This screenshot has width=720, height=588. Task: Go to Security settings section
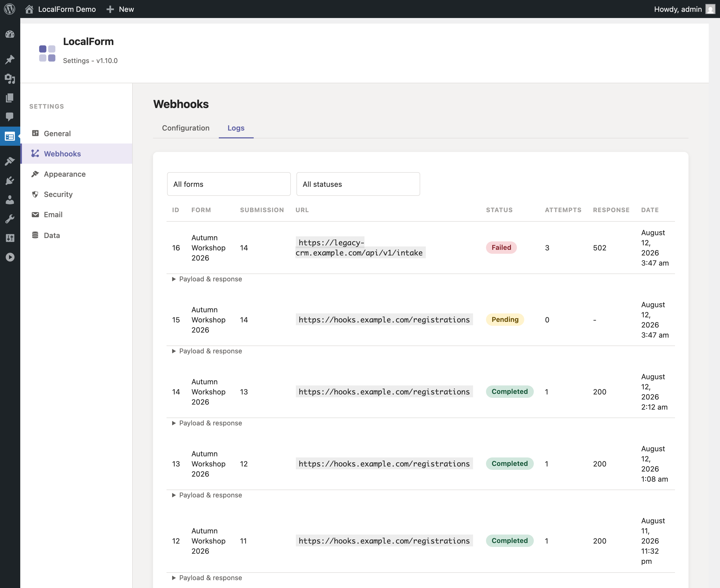click(77, 194)
